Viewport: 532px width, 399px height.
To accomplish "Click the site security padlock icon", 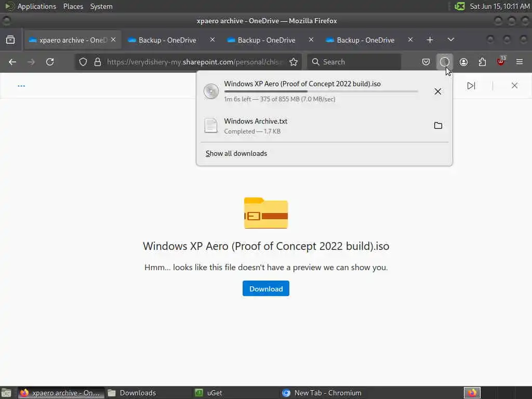I will (x=97, y=62).
